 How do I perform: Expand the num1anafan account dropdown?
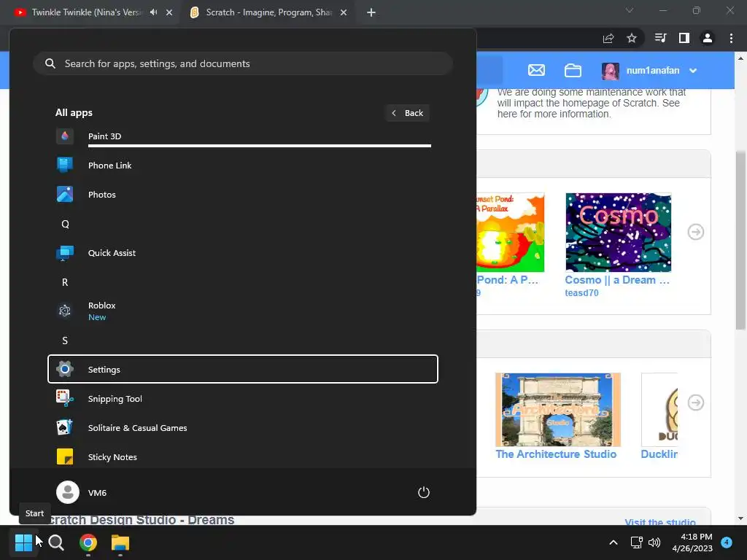click(693, 71)
